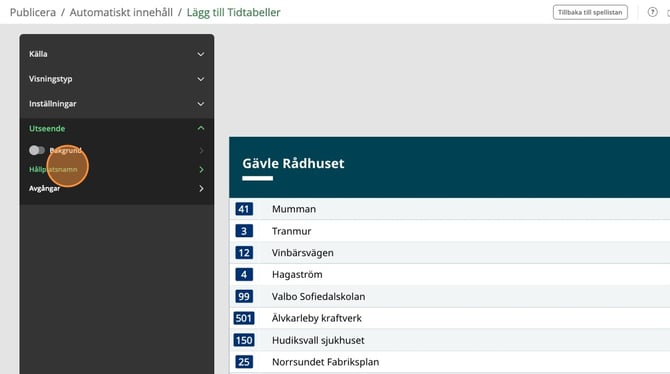Select the Hudiksvall sjukhuset destination text
The height and width of the screenshot is (374, 670).
[318, 340]
